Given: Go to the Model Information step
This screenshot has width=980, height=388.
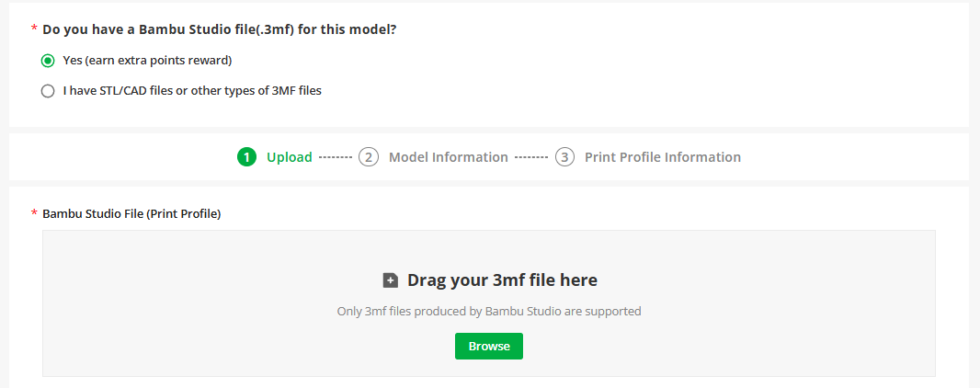Looking at the screenshot, I should 449,157.
